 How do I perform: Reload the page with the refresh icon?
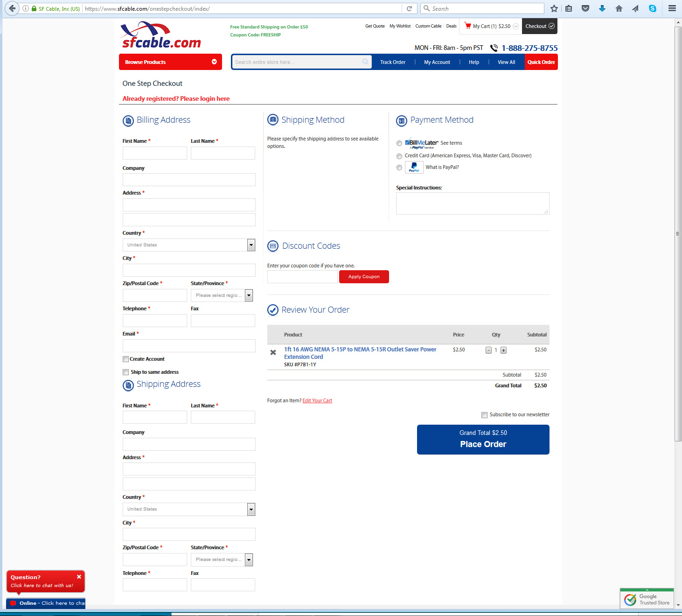409,8
